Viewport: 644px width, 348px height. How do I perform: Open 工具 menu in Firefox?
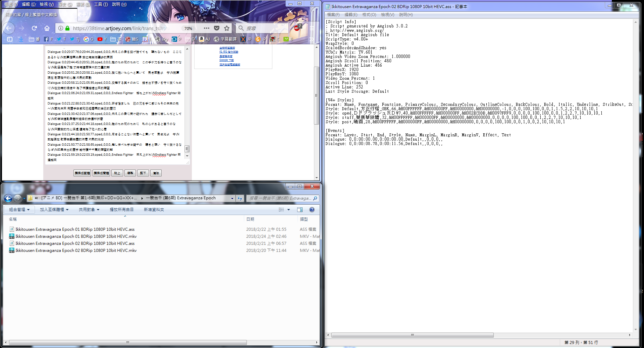[x=101, y=4]
